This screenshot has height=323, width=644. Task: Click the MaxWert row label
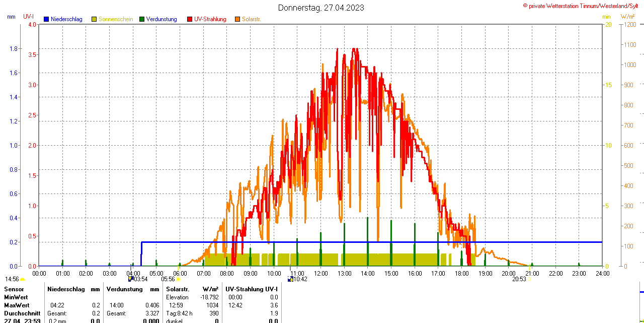pyautogui.click(x=17, y=305)
